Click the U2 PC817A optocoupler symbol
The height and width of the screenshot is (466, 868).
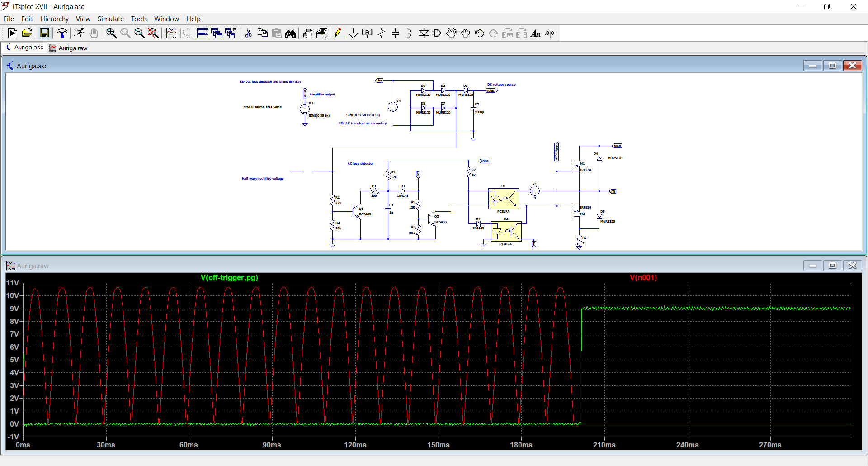506,231
